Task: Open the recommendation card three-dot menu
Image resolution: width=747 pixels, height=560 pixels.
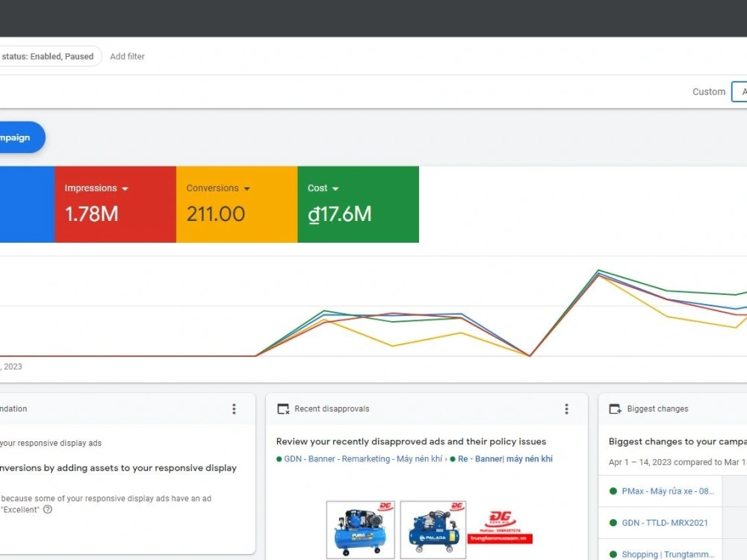Action: pos(234,408)
